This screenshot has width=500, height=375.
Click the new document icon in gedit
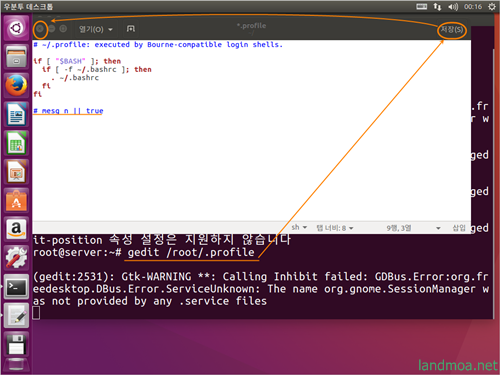(131, 29)
